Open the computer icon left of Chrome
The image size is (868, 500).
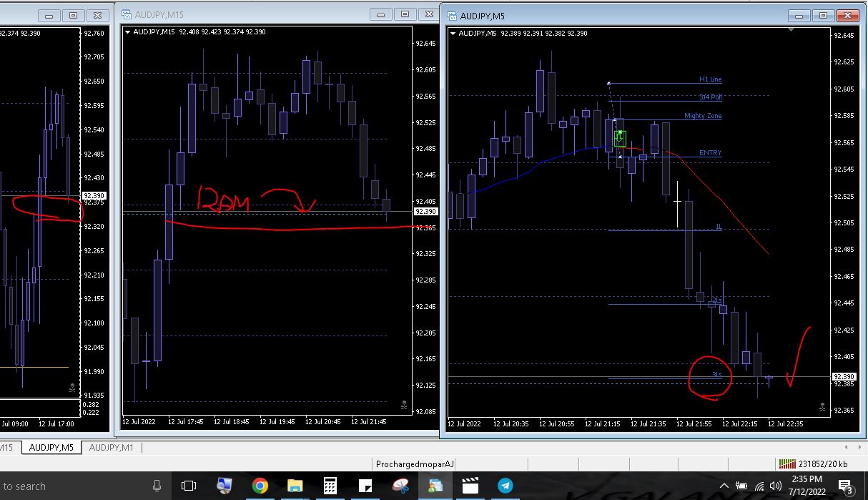click(224, 486)
